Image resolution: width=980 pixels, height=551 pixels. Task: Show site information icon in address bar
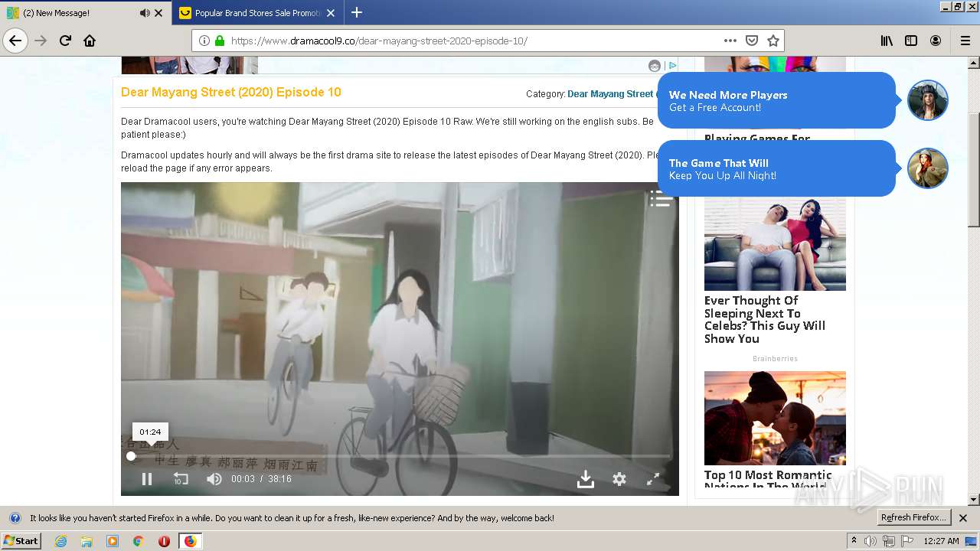[204, 41]
